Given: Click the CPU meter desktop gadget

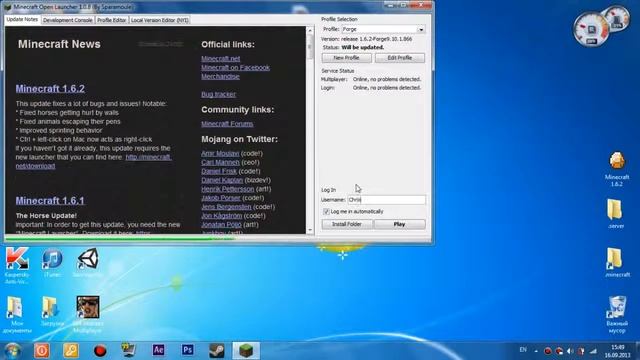Looking at the screenshot, I should pyautogui.click(x=591, y=29).
